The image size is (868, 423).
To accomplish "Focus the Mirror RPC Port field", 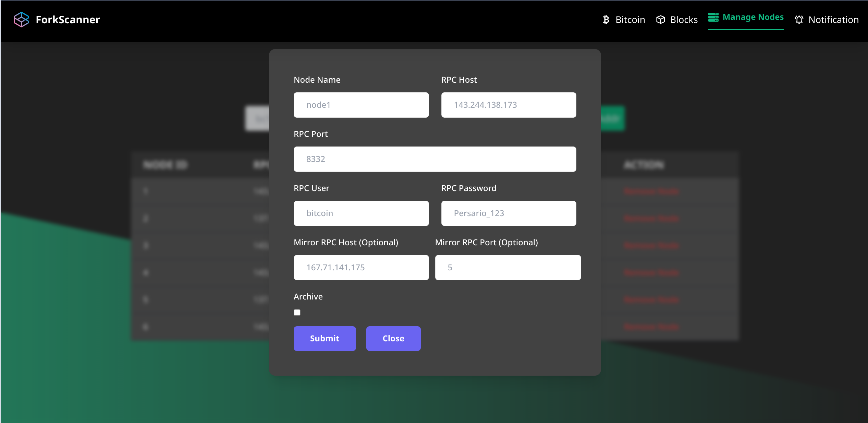I will click(x=508, y=268).
